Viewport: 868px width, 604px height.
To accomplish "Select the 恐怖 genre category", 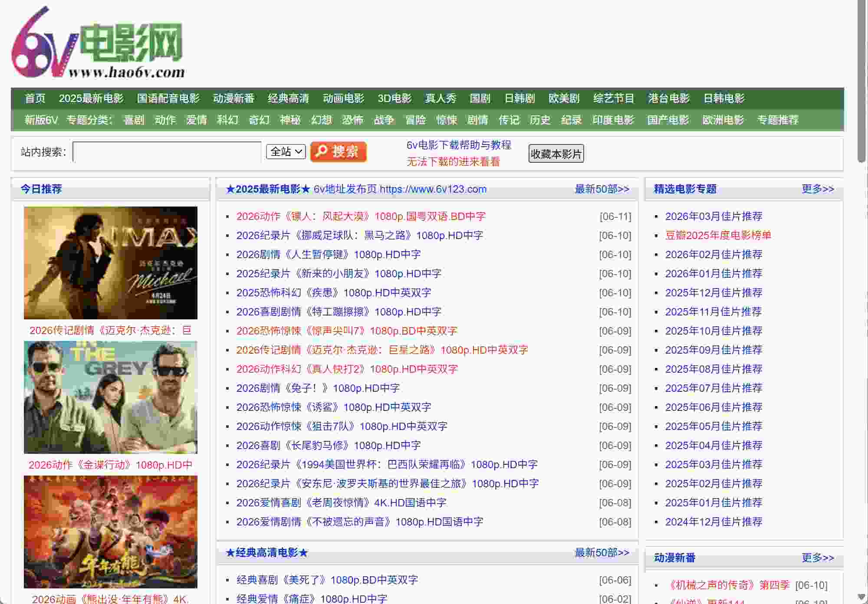I will [352, 120].
